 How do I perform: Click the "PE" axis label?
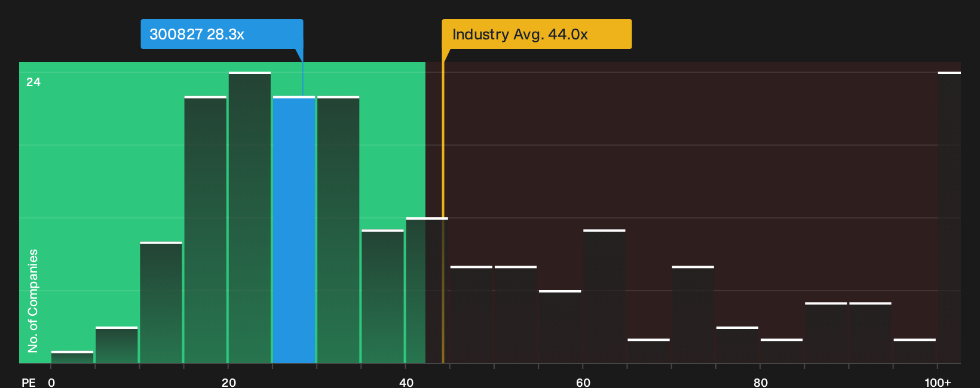point(29,382)
